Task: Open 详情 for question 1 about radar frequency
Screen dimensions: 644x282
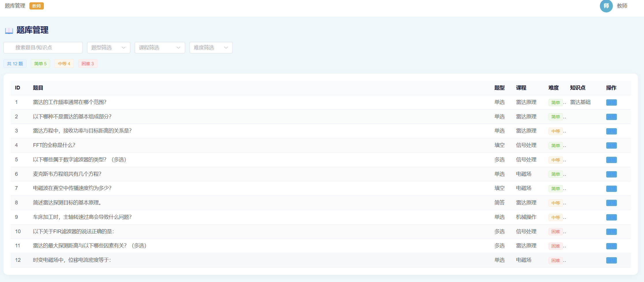Action: [x=611, y=102]
